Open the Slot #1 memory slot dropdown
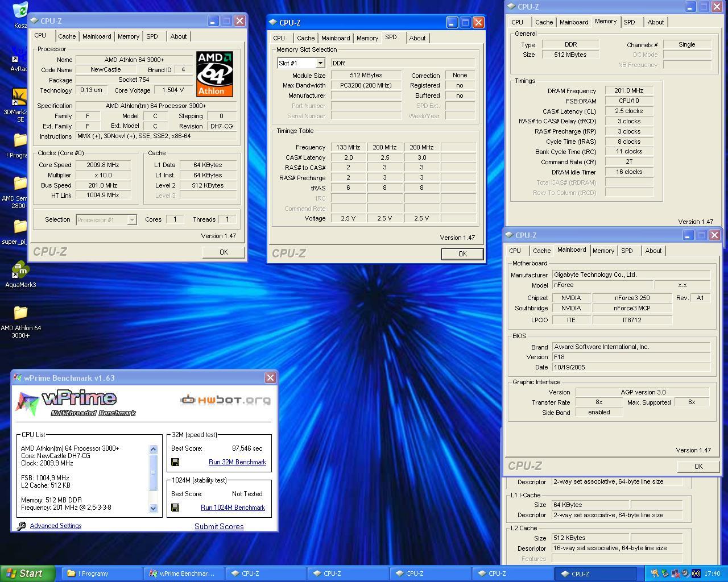Viewport: 728px width, 582px height. point(320,63)
